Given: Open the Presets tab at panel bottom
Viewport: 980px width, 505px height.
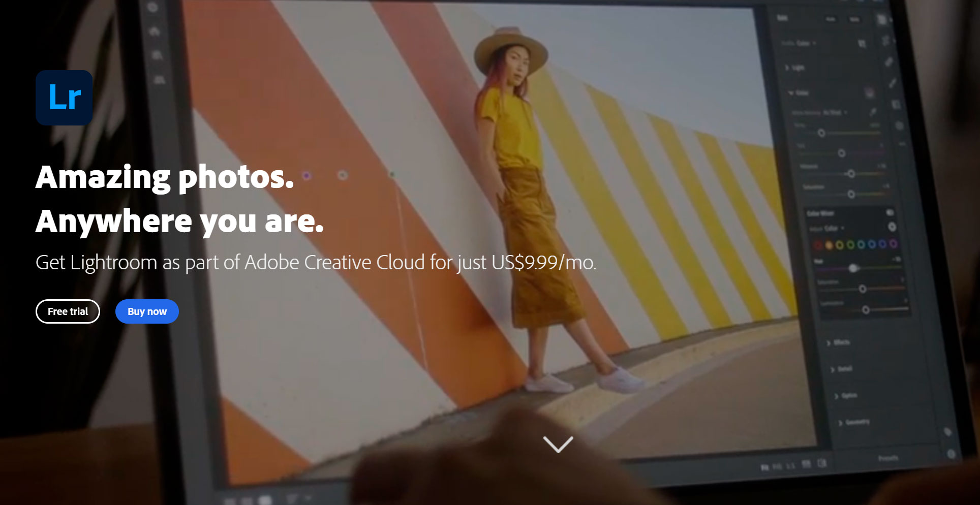Looking at the screenshot, I should [x=887, y=458].
